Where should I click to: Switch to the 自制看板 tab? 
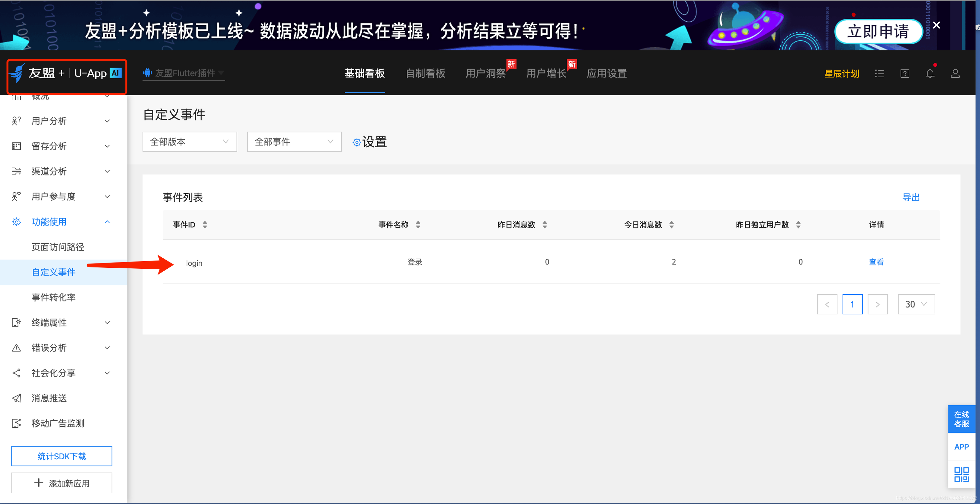point(425,73)
